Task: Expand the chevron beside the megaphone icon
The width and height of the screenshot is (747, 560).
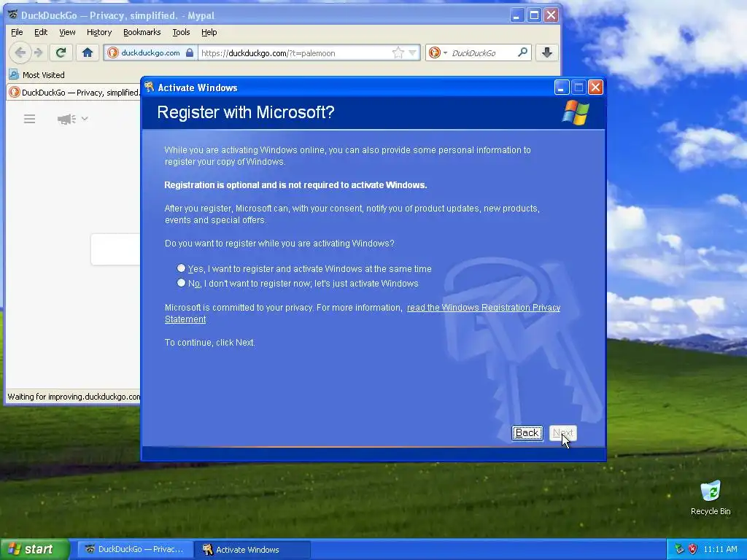Action: (x=85, y=119)
